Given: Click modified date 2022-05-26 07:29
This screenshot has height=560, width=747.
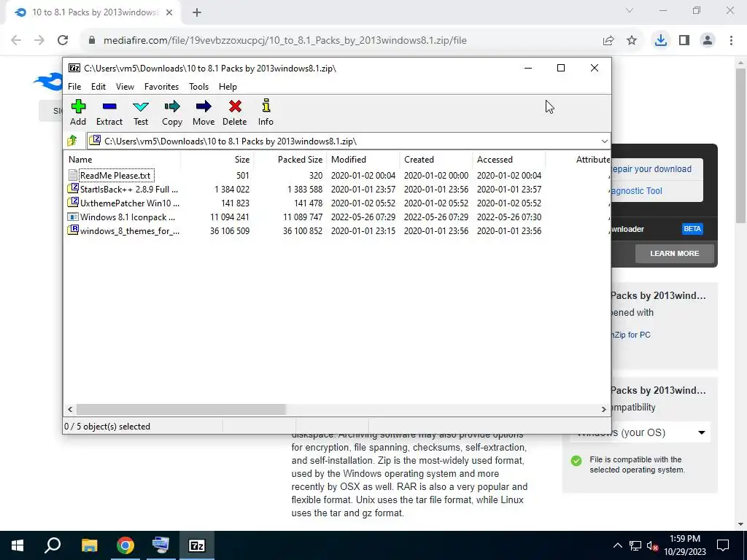Looking at the screenshot, I should (x=363, y=217).
